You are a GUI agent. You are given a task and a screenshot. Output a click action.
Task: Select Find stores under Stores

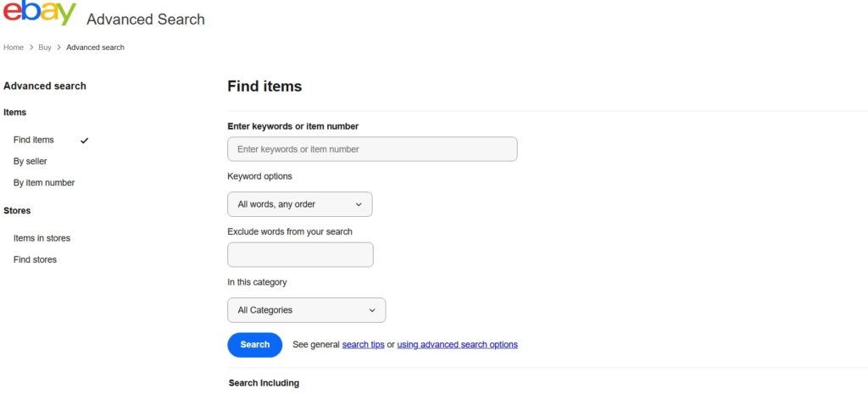[35, 259]
